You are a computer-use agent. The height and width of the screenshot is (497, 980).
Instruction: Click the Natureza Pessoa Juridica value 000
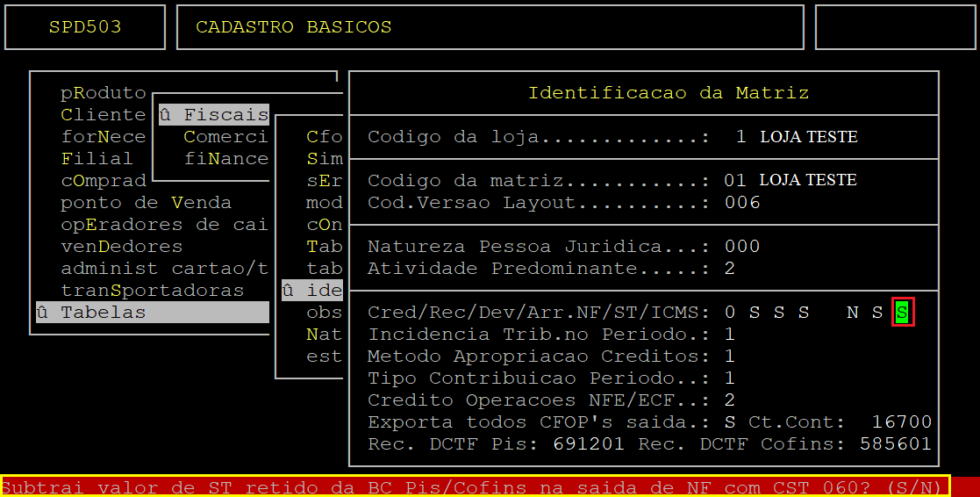click(x=741, y=247)
